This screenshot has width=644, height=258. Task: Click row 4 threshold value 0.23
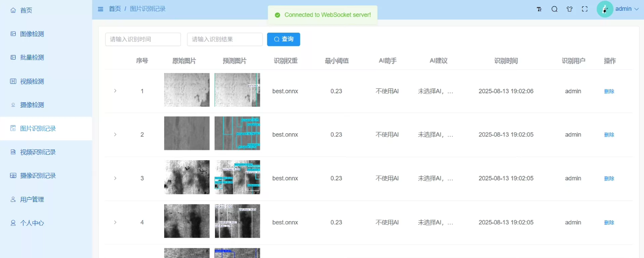click(x=336, y=223)
